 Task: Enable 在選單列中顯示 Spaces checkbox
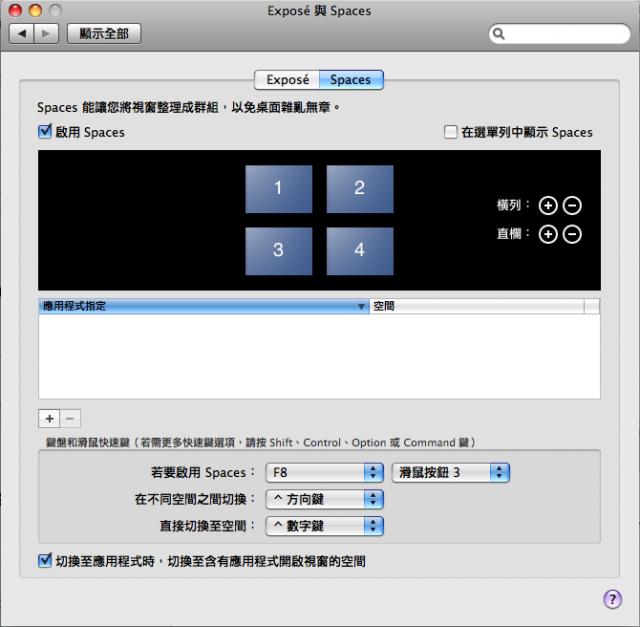pyautogui.click(x=451, y=132)
